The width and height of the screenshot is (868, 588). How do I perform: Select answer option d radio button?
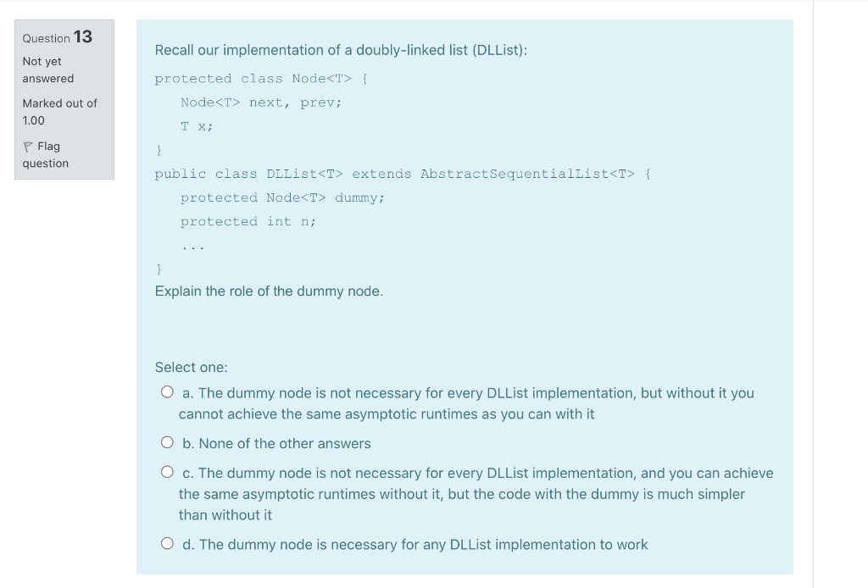pyautogui.click(x=167, y=541)
